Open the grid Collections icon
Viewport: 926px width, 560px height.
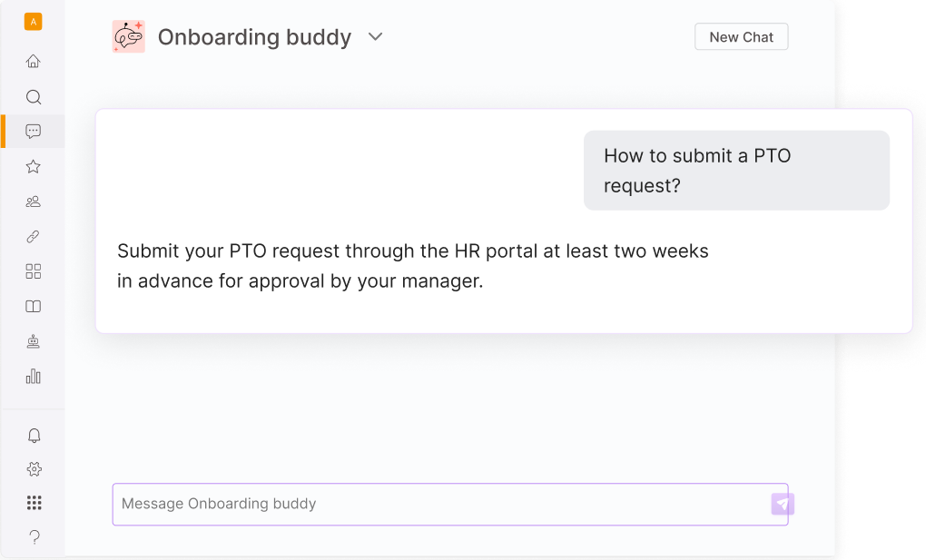[34, 271]
